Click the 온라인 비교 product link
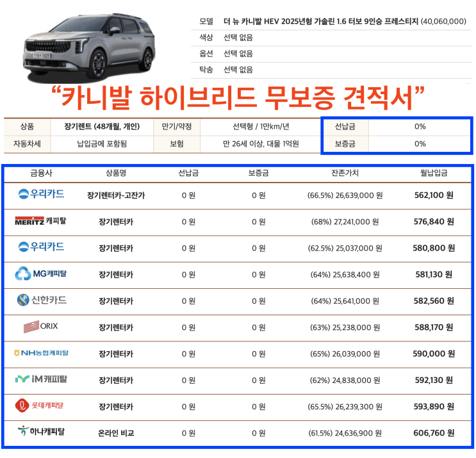 point(116,433)
